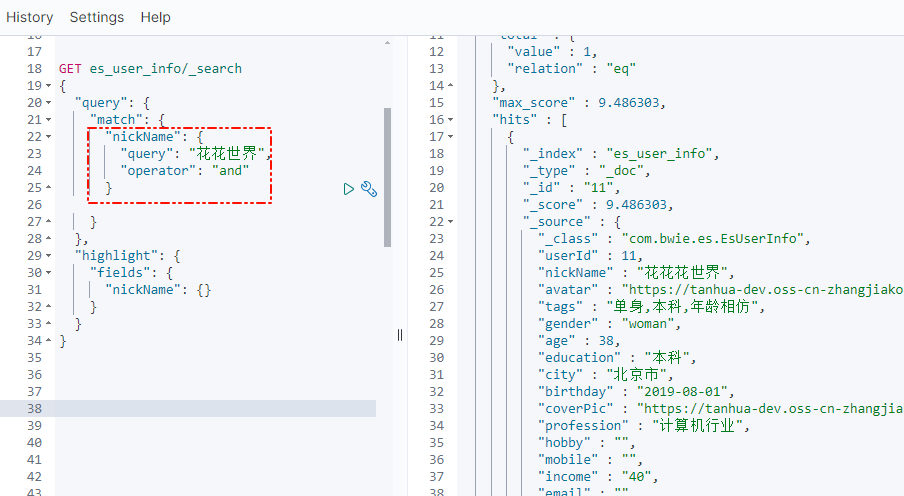Click the "_class" com.bwie.es.EsUserInfo line
This screenshot has height=496, width=904.
coord(674,239)
